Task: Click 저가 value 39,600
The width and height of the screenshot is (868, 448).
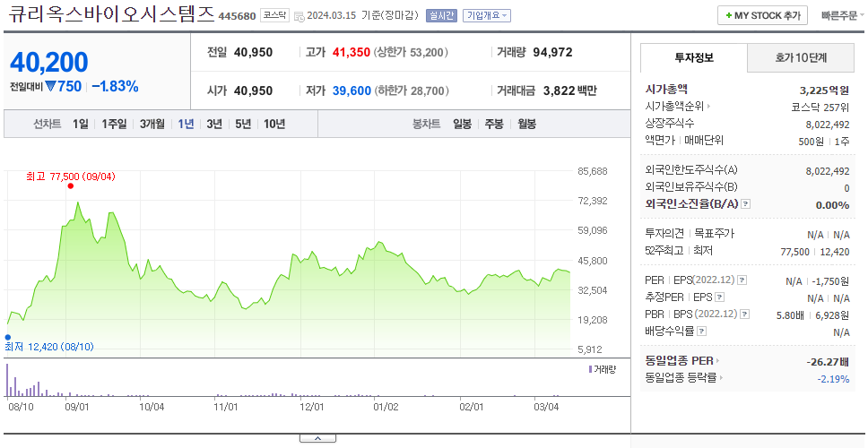Action: pyautogui.click(x=352, y=90)
